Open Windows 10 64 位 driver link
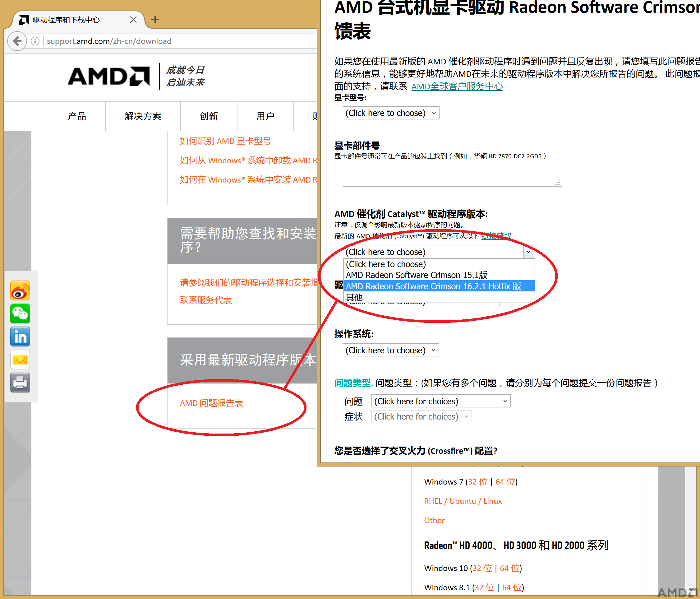Image resolution: width=700 pixels, height=599 pixels. (x=509, y=568)
